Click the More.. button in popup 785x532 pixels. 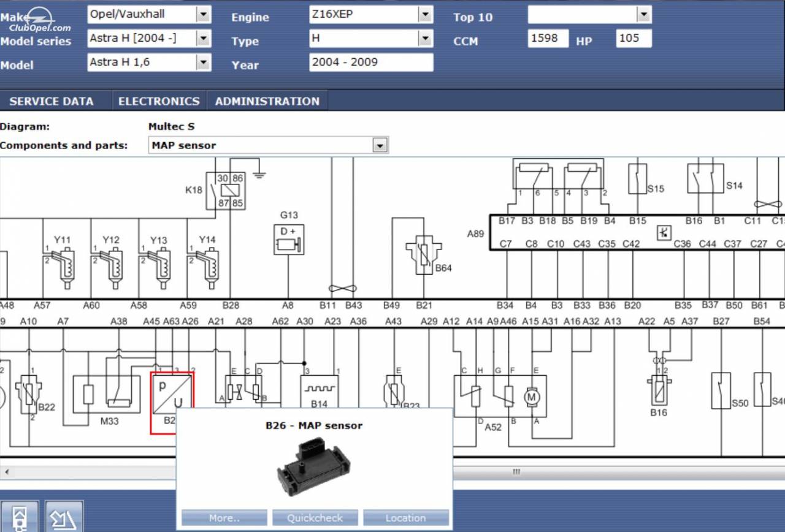[x=224, y=518]
